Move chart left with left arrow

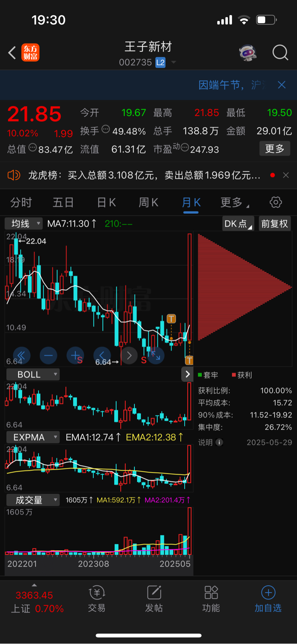click(102, 355)
